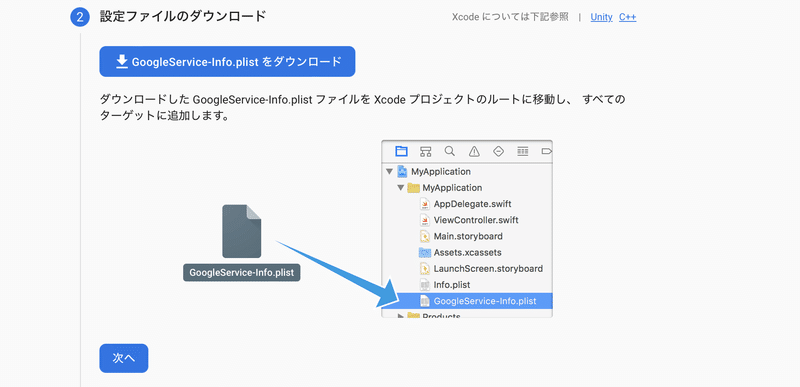Screen dimensions: 800x387
Task: Click the AppDelegate.swift Swift file icon
Action: tap(424, 204)
